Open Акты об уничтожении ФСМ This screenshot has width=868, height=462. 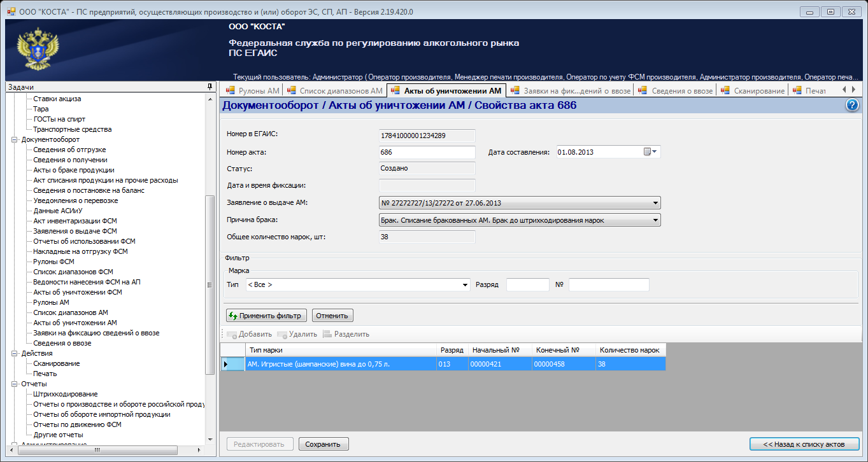coord(78,292)
